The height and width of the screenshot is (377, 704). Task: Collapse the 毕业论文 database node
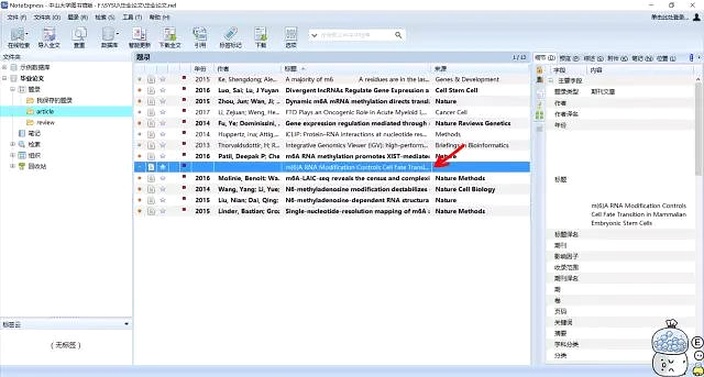click(4, 79)
